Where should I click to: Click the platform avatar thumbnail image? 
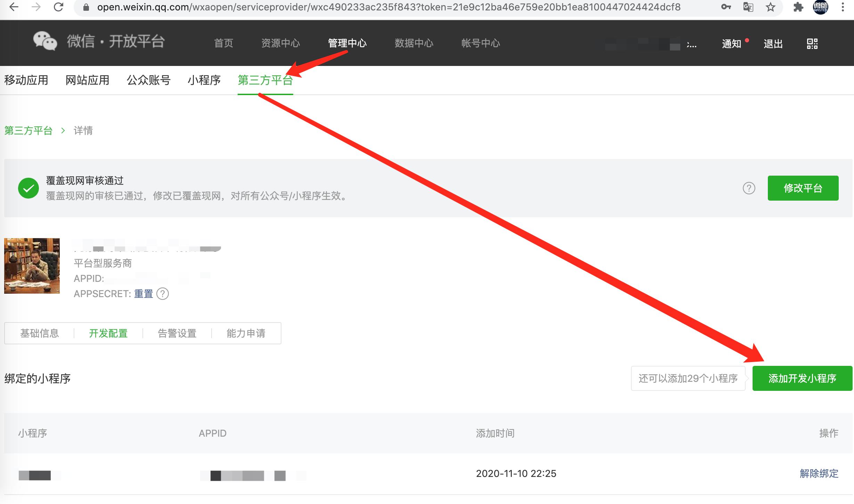click(32, 266)
